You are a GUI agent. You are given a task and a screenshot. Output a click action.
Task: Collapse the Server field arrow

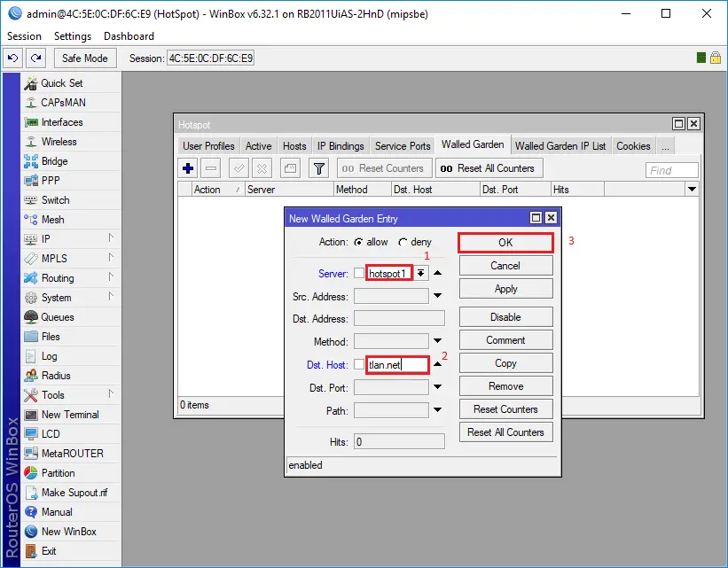[x=437, y=273]
